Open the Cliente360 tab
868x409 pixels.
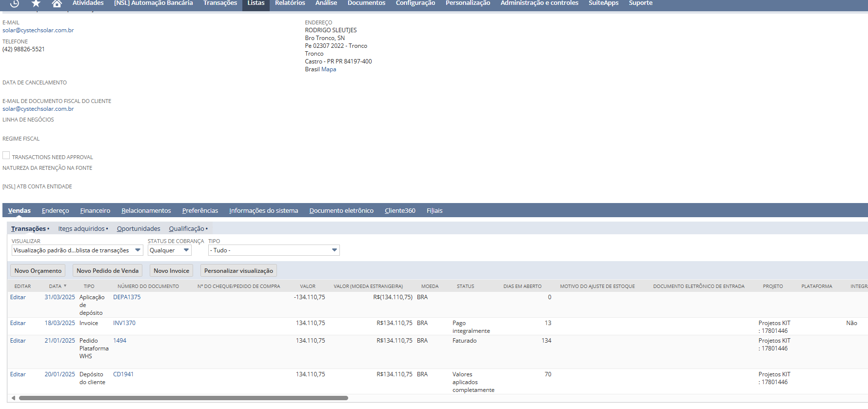[x=400, y=211]
